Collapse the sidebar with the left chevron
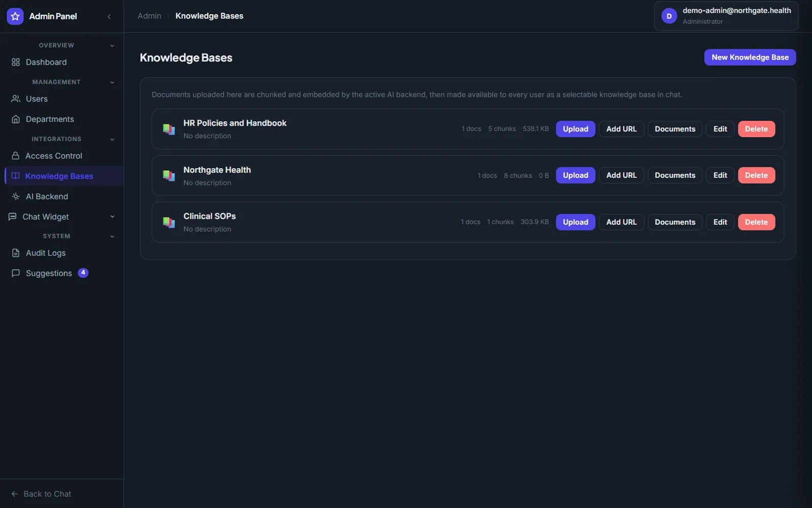The height and width of the screenshot is (508, 812). pyautogui.click(x=109, y=16)
